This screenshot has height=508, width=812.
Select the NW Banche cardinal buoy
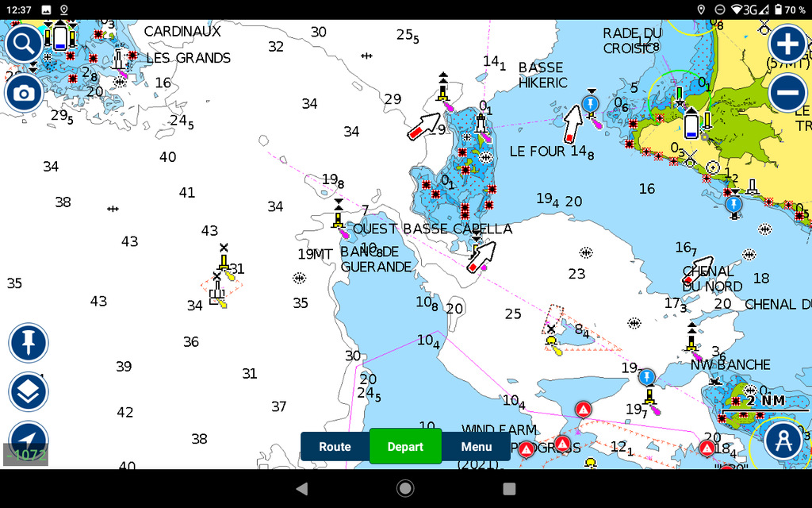[x=691, y=337]
